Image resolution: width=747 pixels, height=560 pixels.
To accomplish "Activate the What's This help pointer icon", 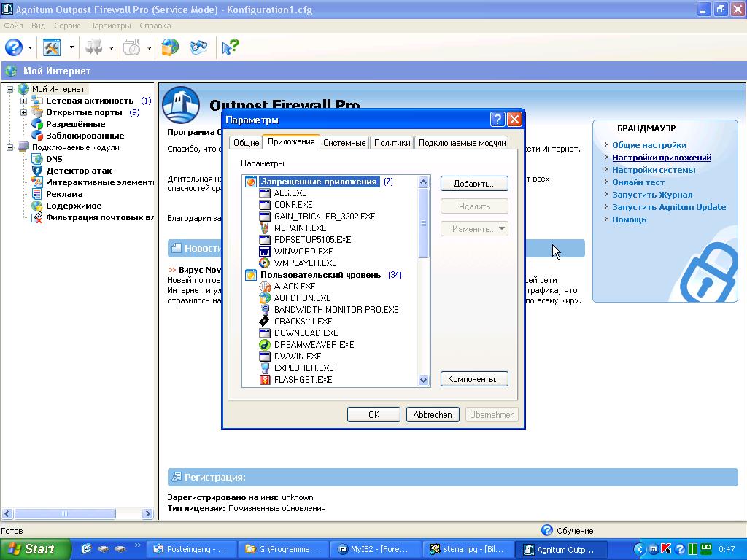I will tap(230, 47).
